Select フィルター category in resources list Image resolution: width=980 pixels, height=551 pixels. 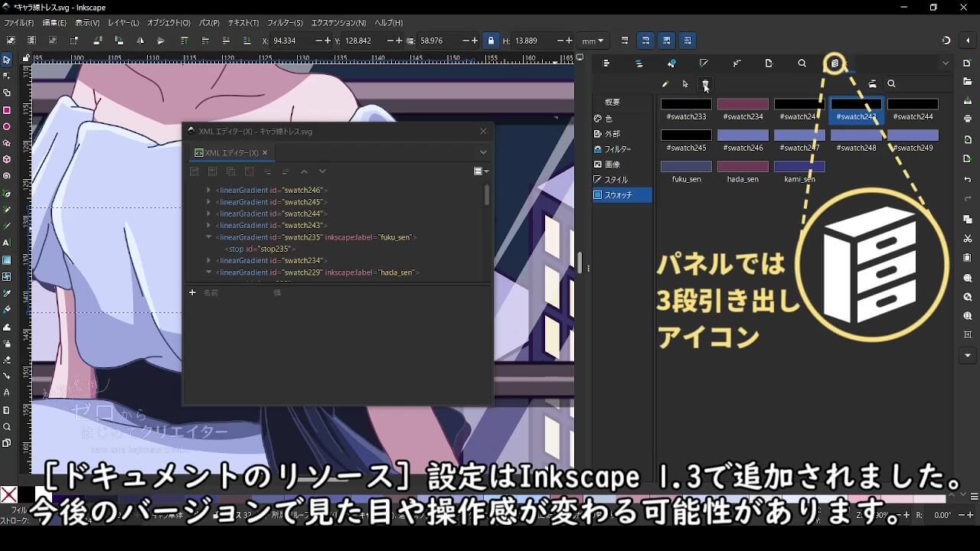click(x=622, y=149)
